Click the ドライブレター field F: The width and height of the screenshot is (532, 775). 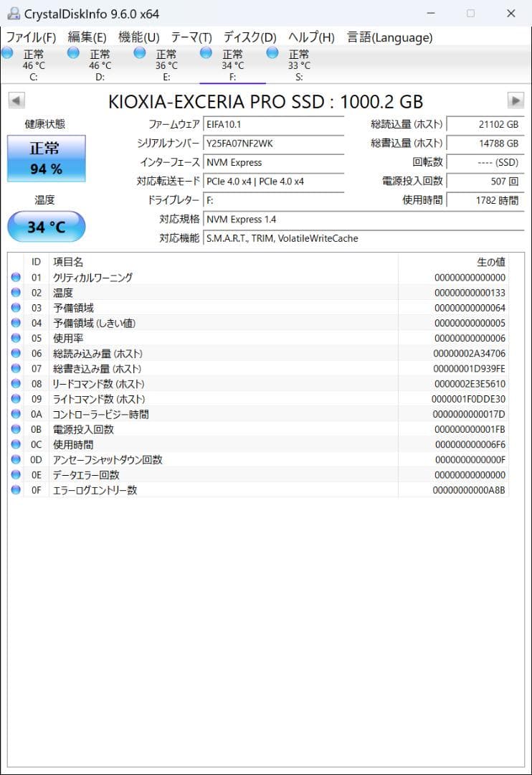[274, 200]
